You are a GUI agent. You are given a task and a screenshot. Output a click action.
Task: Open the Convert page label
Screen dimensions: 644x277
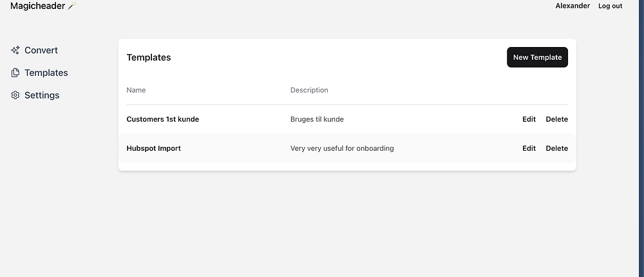click(41, 50)
